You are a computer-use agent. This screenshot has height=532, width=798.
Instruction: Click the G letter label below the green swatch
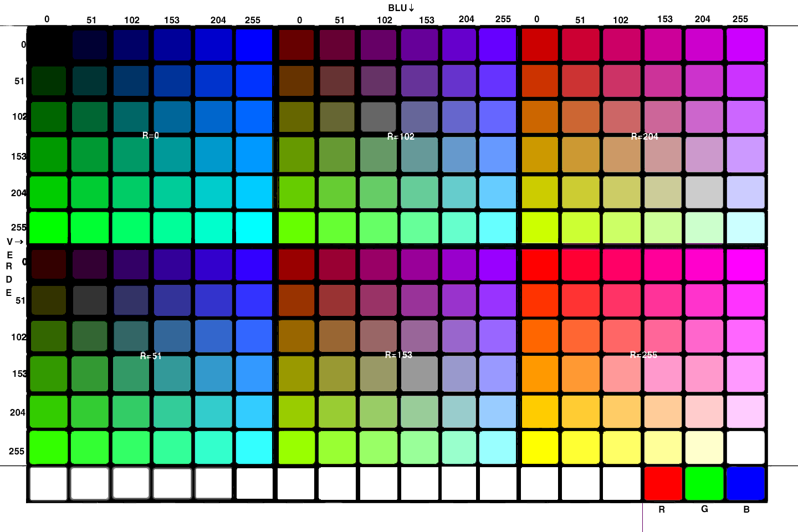pos(704,509)
